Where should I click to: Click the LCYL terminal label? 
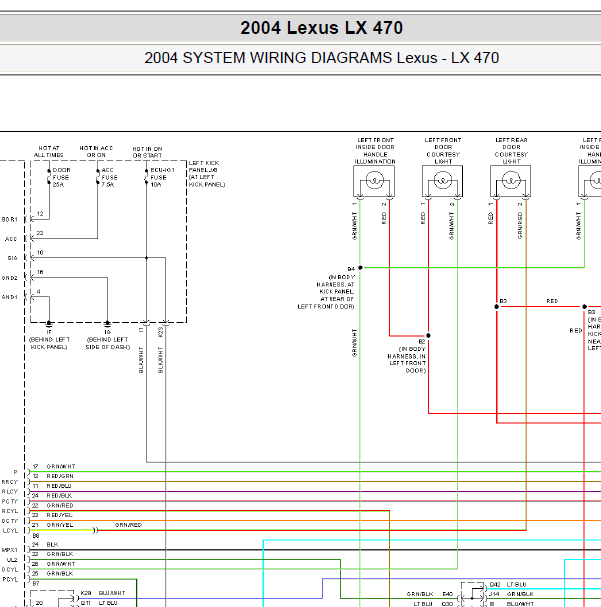point(10,531)
